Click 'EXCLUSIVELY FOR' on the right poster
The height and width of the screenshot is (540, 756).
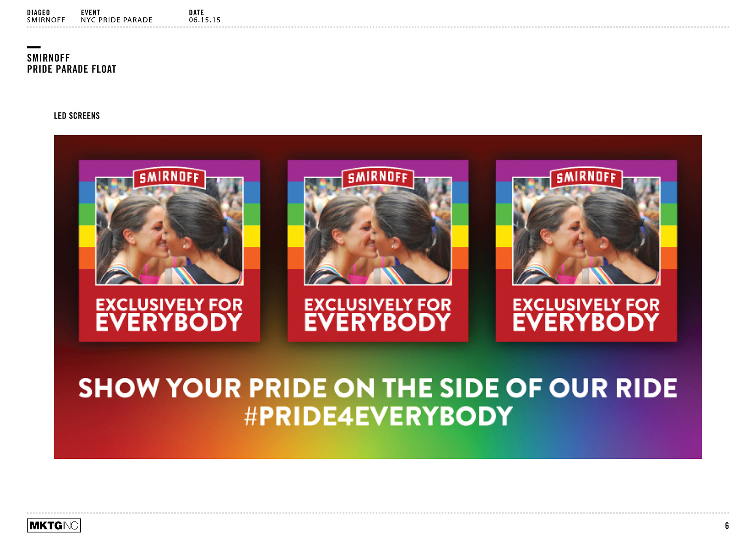coord(586,305)
